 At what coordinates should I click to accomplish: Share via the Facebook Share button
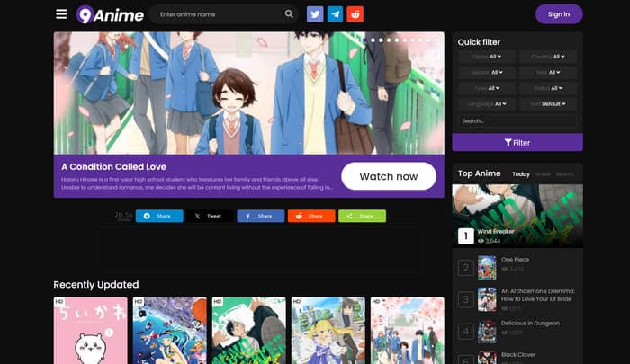click(x=260, y=216)
